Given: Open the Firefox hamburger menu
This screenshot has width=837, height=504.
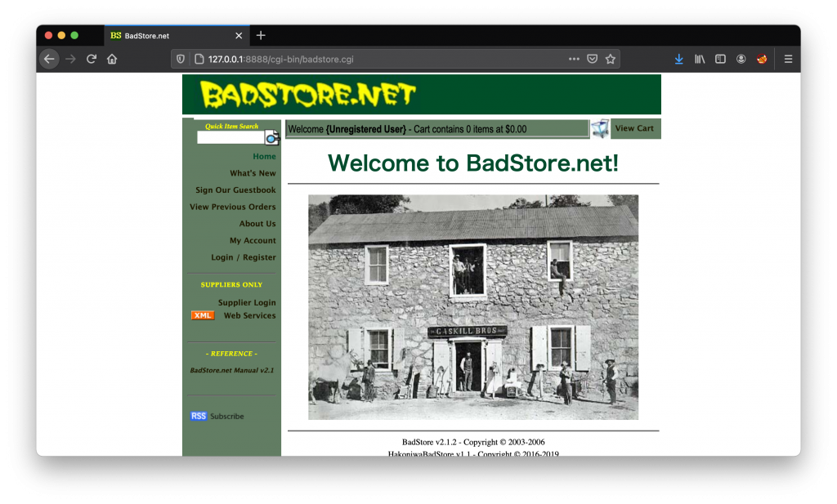Looking at the screenshot, I should click(788, 59).
